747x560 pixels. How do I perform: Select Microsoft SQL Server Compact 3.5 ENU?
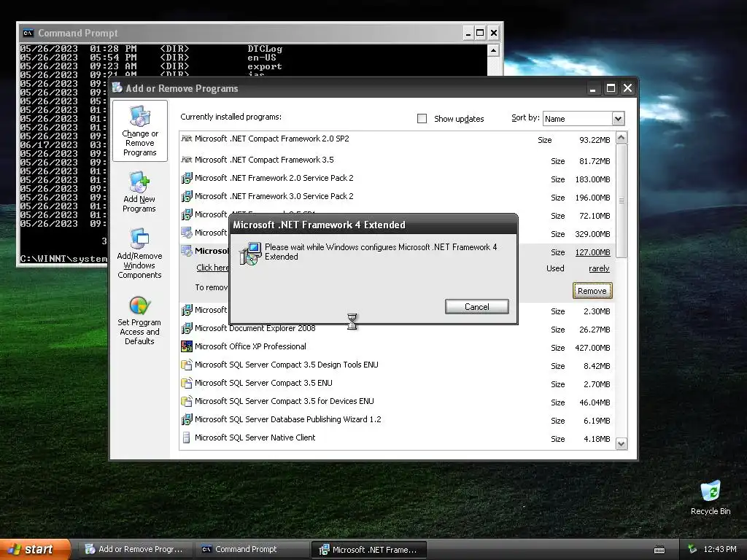click(x=398, y=384)
